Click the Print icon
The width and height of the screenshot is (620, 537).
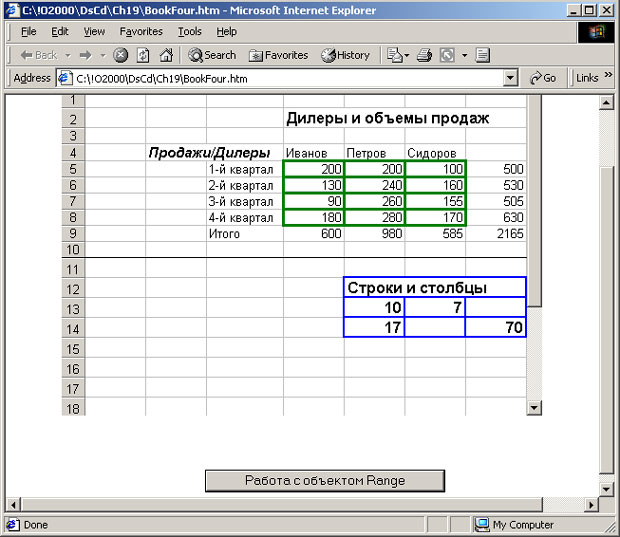(x=424, y=55)
